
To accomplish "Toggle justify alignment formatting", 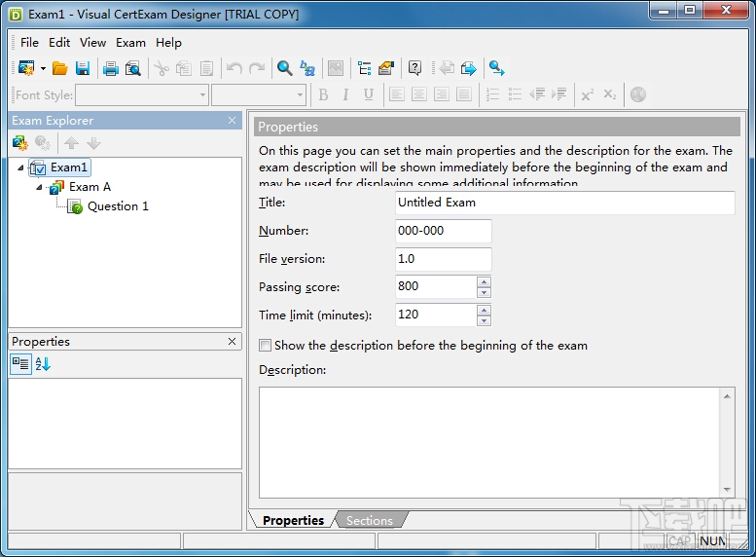I will pos(464,94).
